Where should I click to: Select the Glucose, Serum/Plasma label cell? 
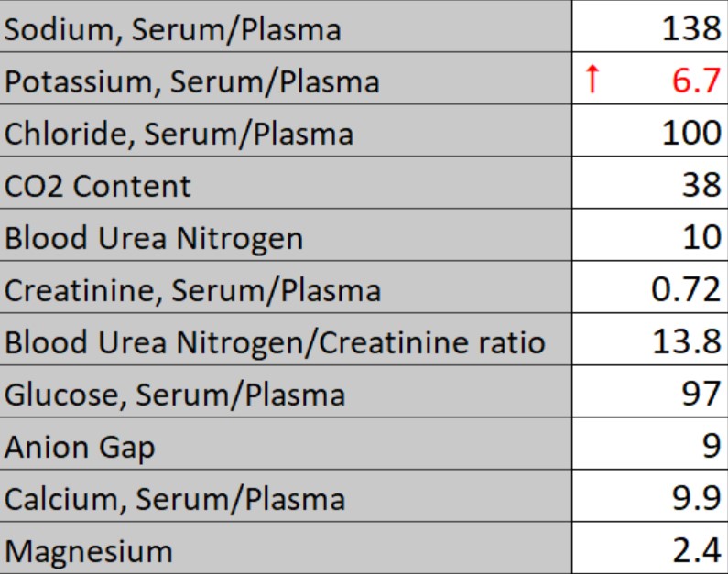tap(175, 395)
